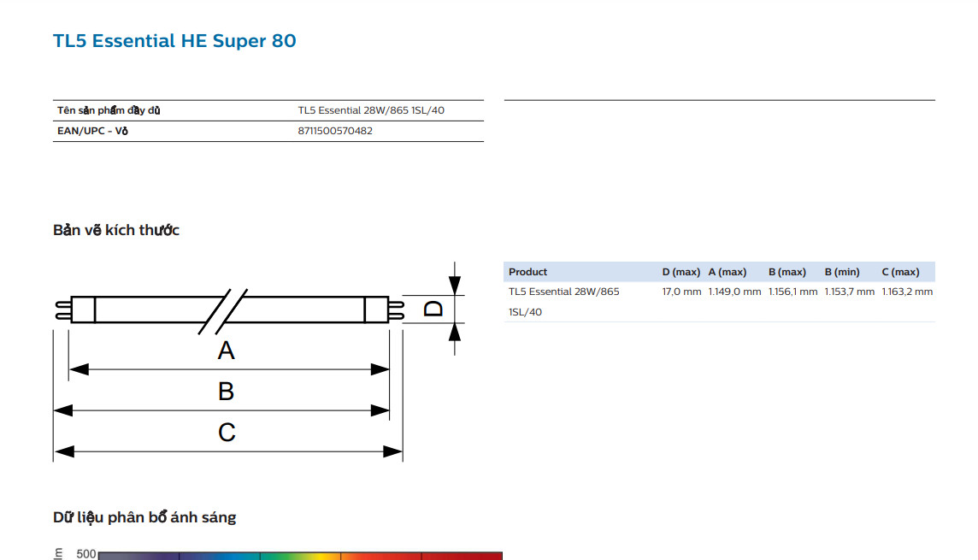Click the EAN code 8711500570482
The height and width of the screenshot is (560, 978).
(335, 131)
